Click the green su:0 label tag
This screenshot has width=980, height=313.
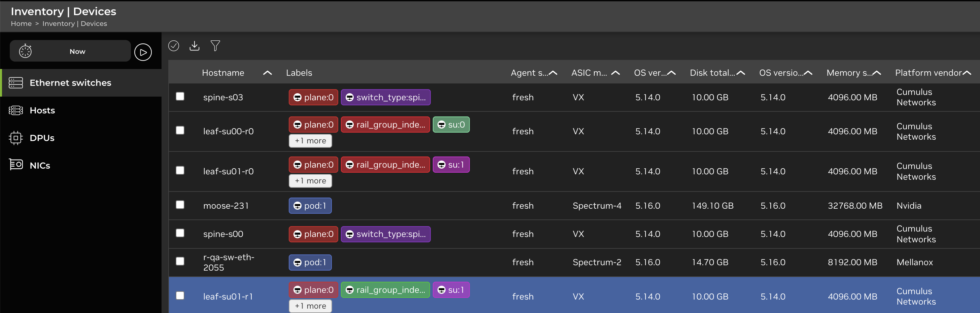[451, 125]
